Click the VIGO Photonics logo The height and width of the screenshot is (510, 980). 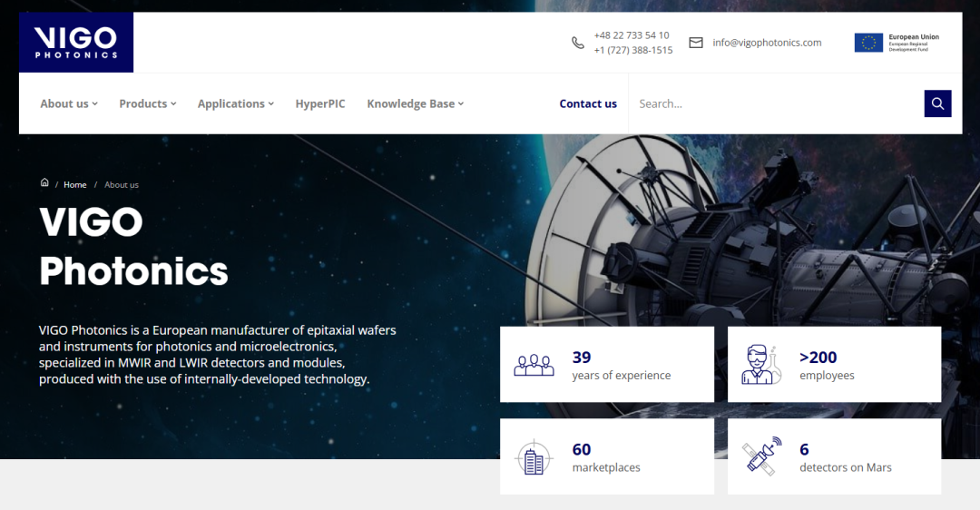tap(76, 43)
